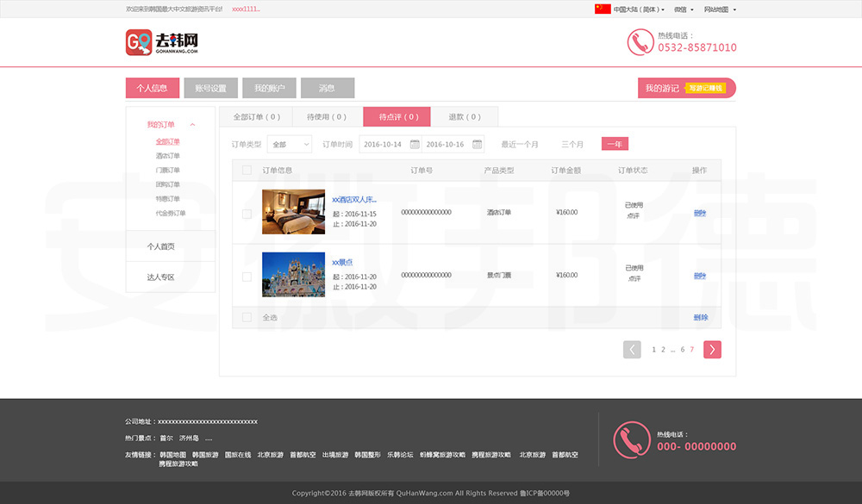Open the xx景点 attraction thumbnail
This screenshot has width=862, height=504.
293,275
